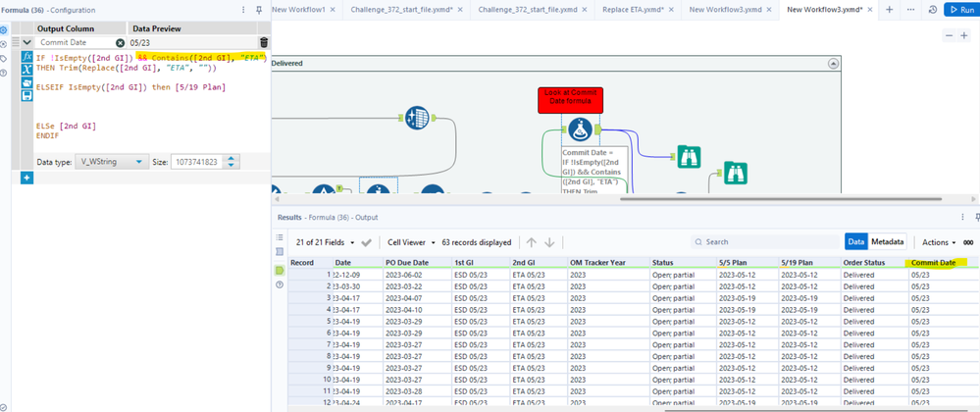
Task: Go to next record with the down arrow
Action: (549, 242)
